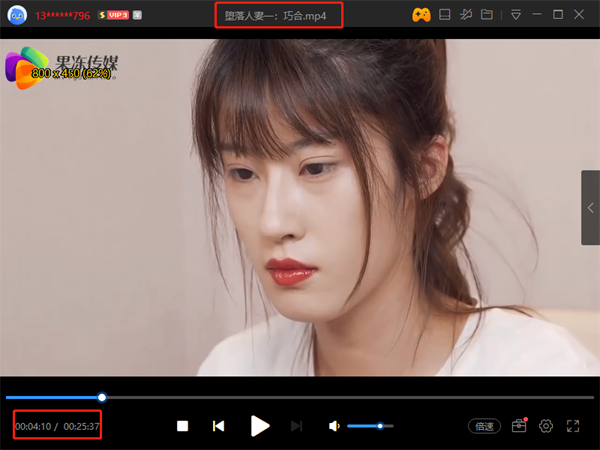This screenshot has width=600, height=450.
Task: Open the 倍速 playback speed menu
Action: (x=485, y=426)
